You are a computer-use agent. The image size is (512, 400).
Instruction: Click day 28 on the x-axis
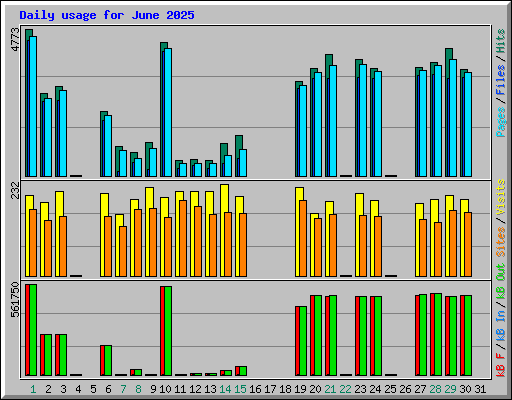click(435, 389)
